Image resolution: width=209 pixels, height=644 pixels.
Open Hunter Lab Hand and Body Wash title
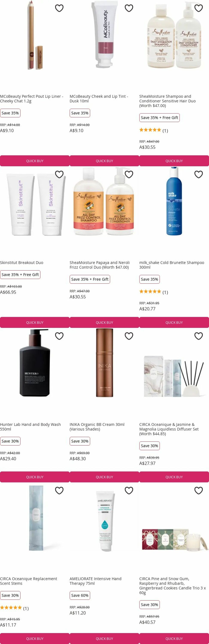point(30,427)
